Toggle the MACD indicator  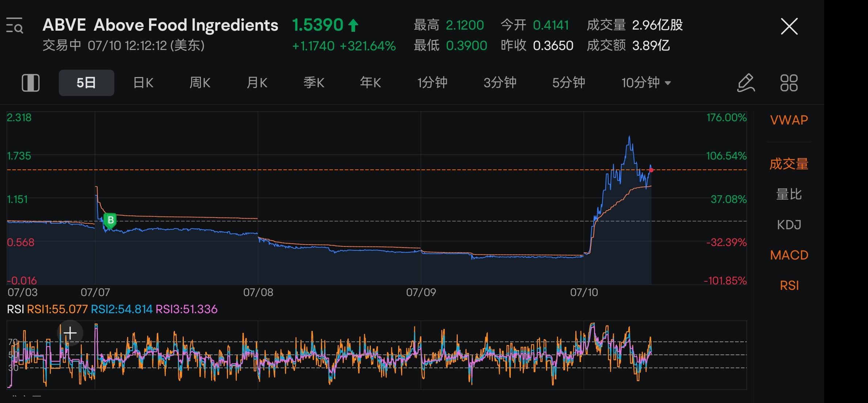pyautogui.click(x=789, y=255)
